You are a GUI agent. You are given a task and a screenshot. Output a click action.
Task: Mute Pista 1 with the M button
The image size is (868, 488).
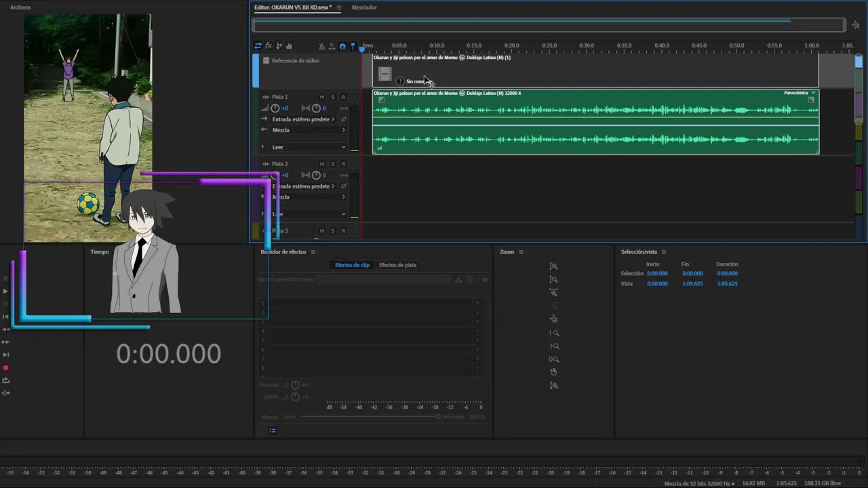click(322, 97)
